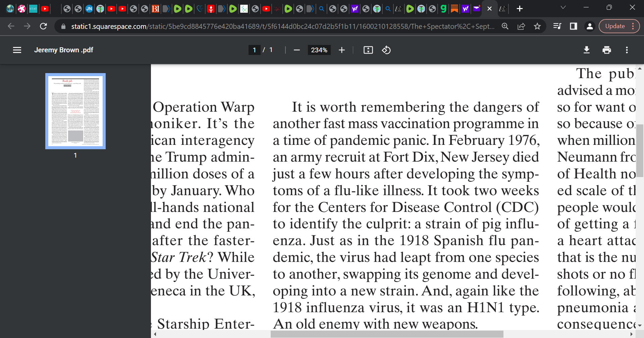
Task: Switch to the green g tab
Action: point(443,9)
